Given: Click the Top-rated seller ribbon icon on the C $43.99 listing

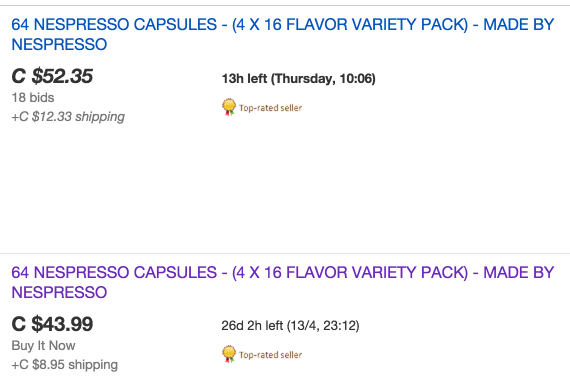Looking at the screenshot, I should [x=228, y=354].
